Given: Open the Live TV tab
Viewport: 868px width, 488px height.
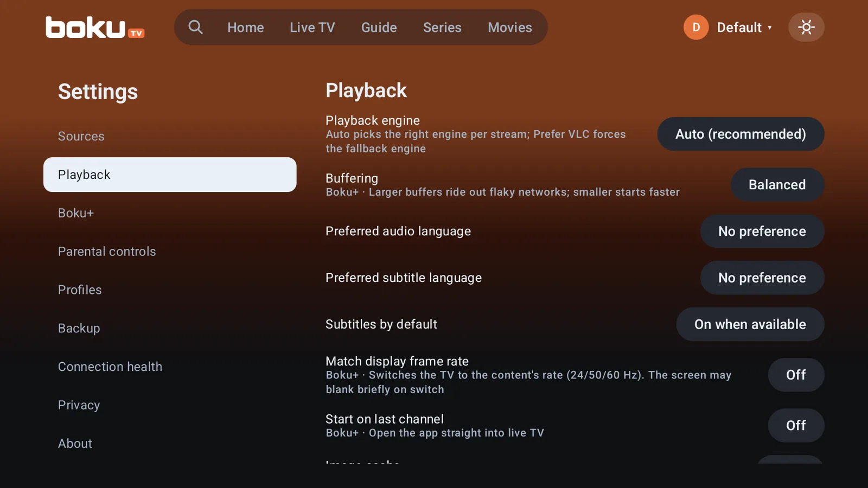Looking at the screenshot, I should pyautogui.click(x=312, y=28).
